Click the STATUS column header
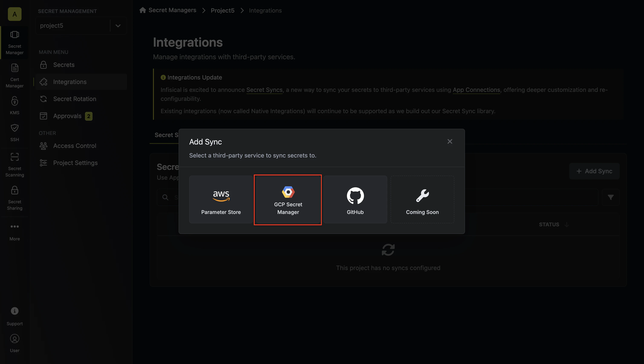Image resolution: width=644 pixels, height=364 pixels. 549,224
